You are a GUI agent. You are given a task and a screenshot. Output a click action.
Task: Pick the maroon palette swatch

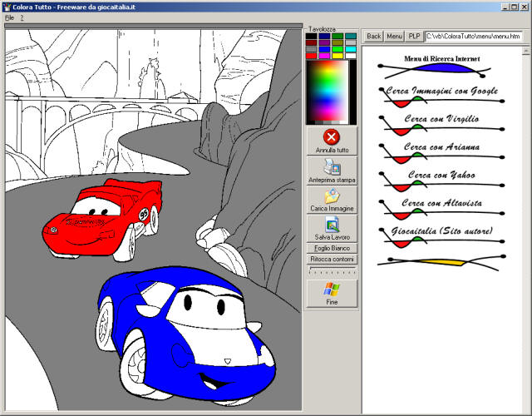(311, 42)
